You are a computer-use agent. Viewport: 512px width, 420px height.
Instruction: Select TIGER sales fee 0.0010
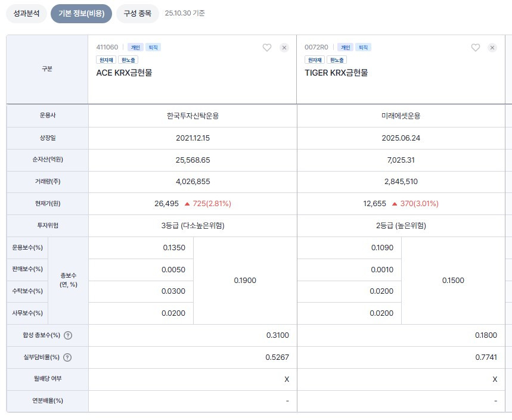pyautogui.click(x=382, y=270)
